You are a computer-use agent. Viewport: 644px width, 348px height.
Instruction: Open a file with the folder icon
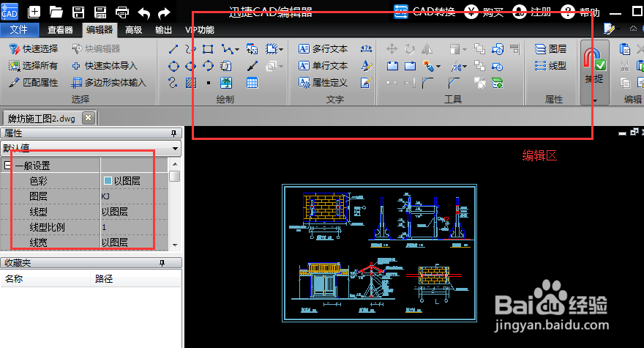point(56,12)
